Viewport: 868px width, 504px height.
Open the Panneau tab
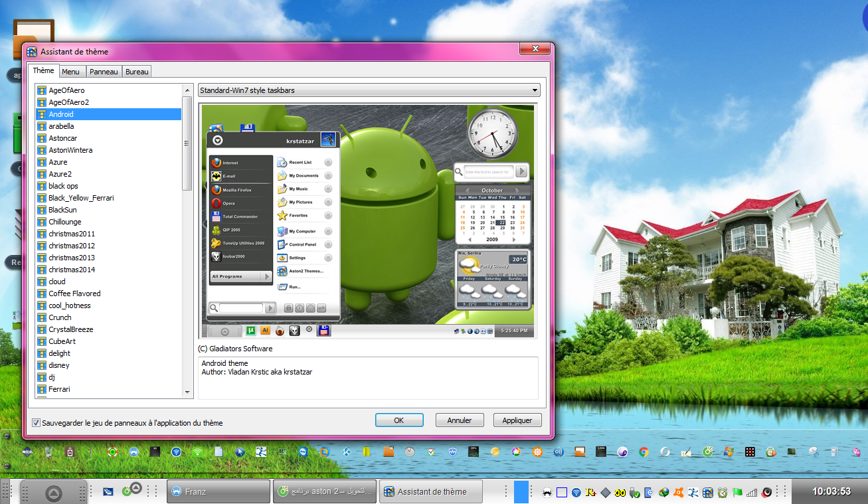click(104, 72)
